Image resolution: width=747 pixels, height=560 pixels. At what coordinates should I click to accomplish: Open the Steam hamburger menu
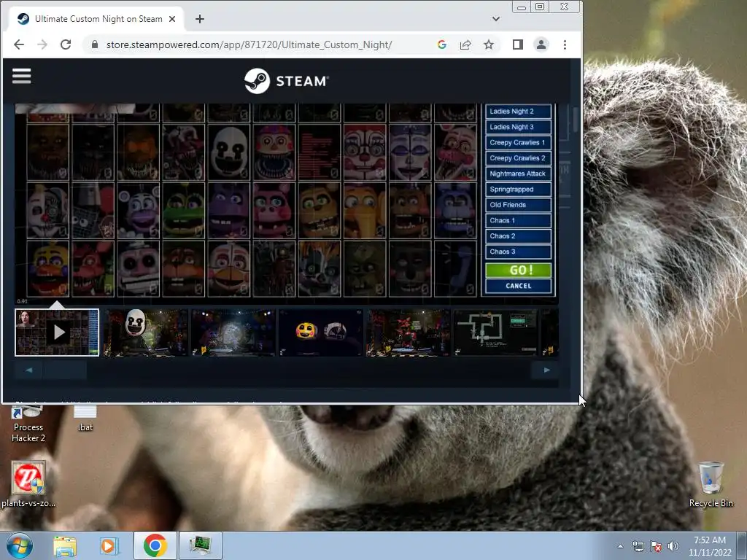[x=21, y=76]
